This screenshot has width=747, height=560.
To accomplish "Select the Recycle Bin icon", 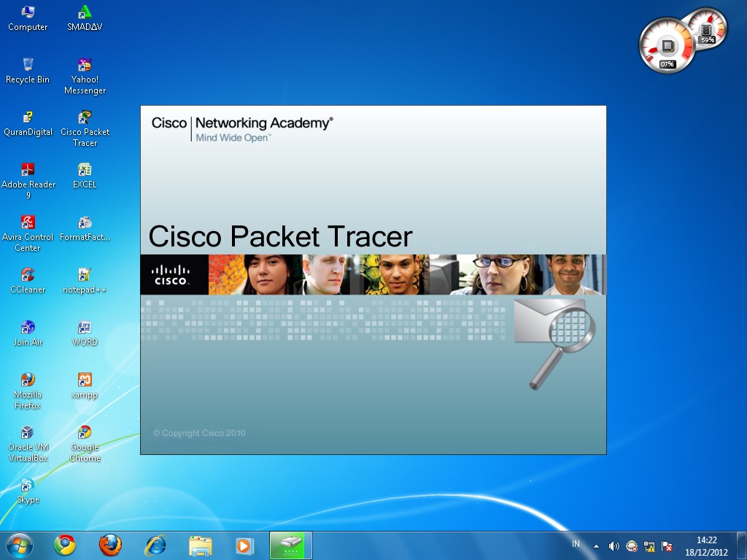I will pyautogui.click(x=28, y=71).
